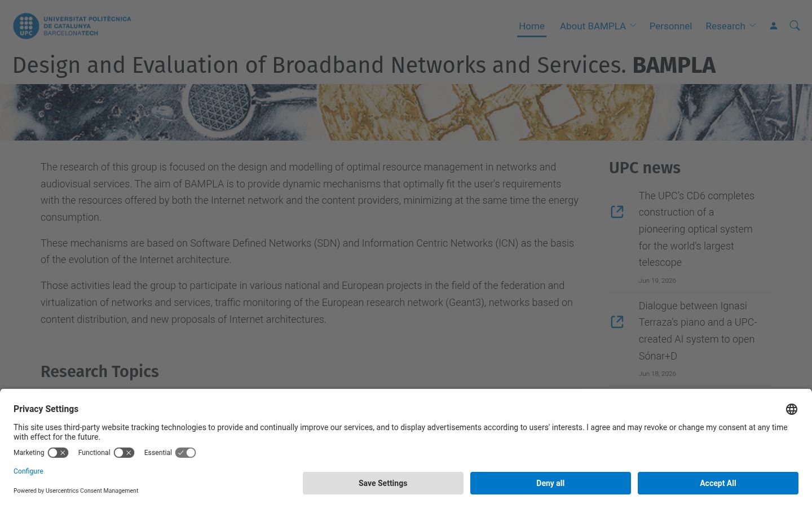Open language selector globe in Privacy Settings
This screenshot has width=812, height=508.
(792, 409)
